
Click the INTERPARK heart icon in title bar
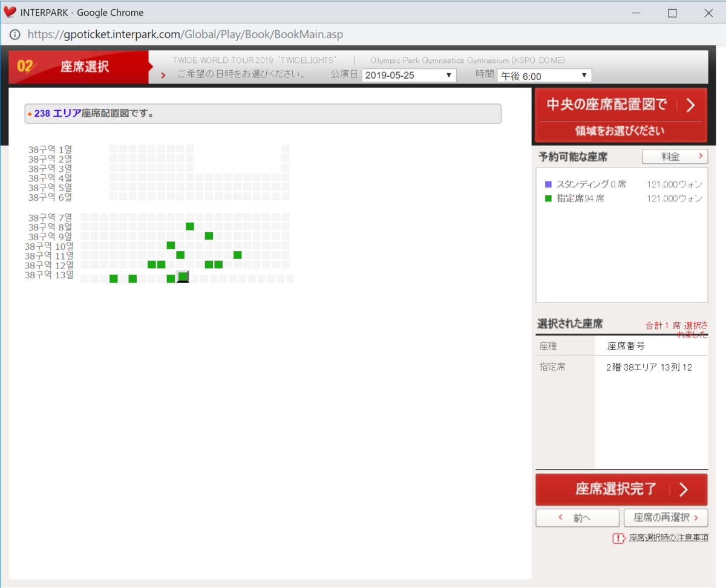[x=10, y=12]
